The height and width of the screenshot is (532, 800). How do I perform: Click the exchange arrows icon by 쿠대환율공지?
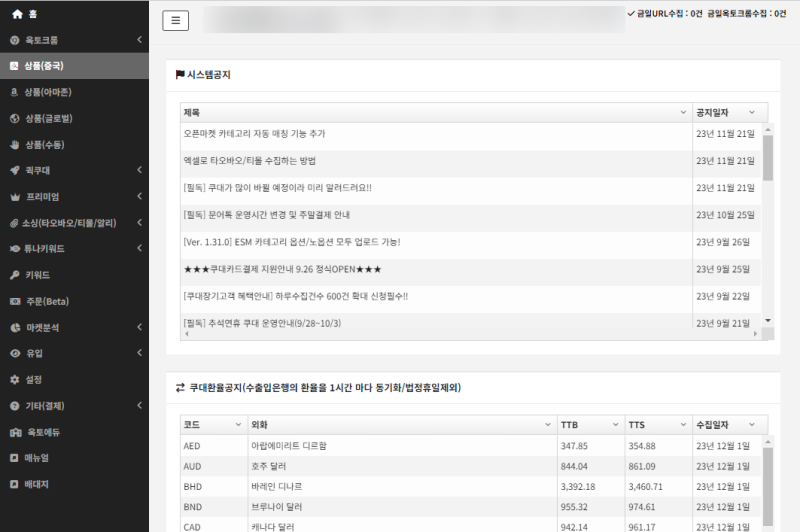click(180, 388)
